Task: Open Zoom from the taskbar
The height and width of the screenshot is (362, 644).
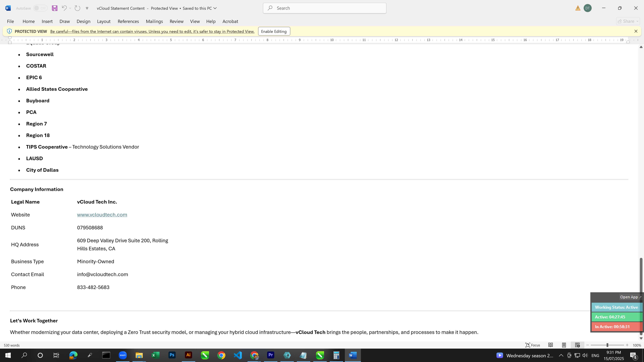Action: (x=122, y=355)
